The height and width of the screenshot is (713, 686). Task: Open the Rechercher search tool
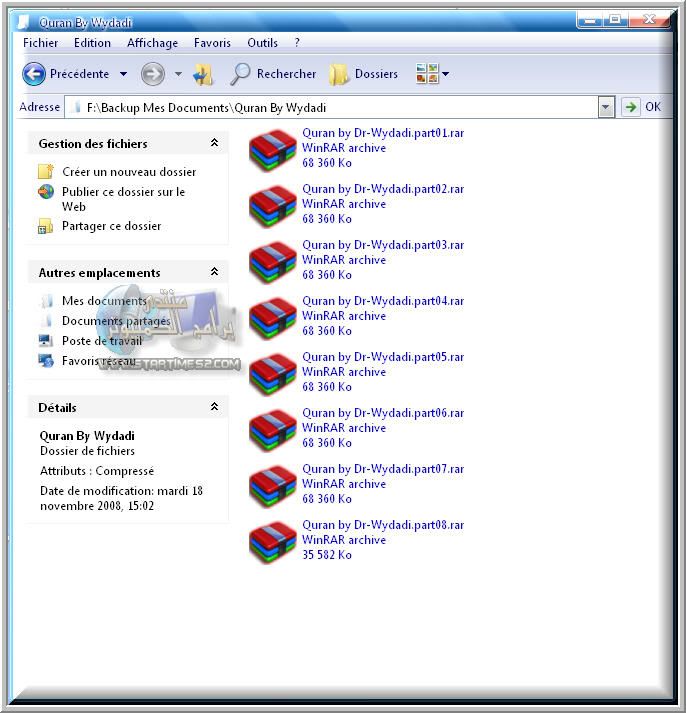pyautogui.click(x=273, y=73)
